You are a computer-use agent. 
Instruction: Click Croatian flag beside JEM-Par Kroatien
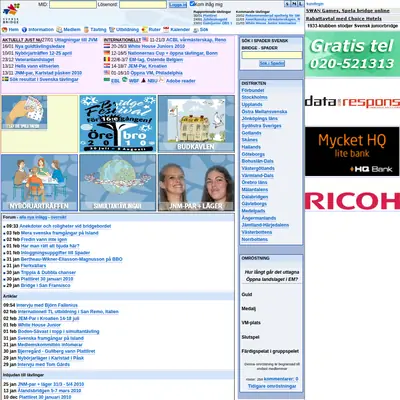coord(107,66)
